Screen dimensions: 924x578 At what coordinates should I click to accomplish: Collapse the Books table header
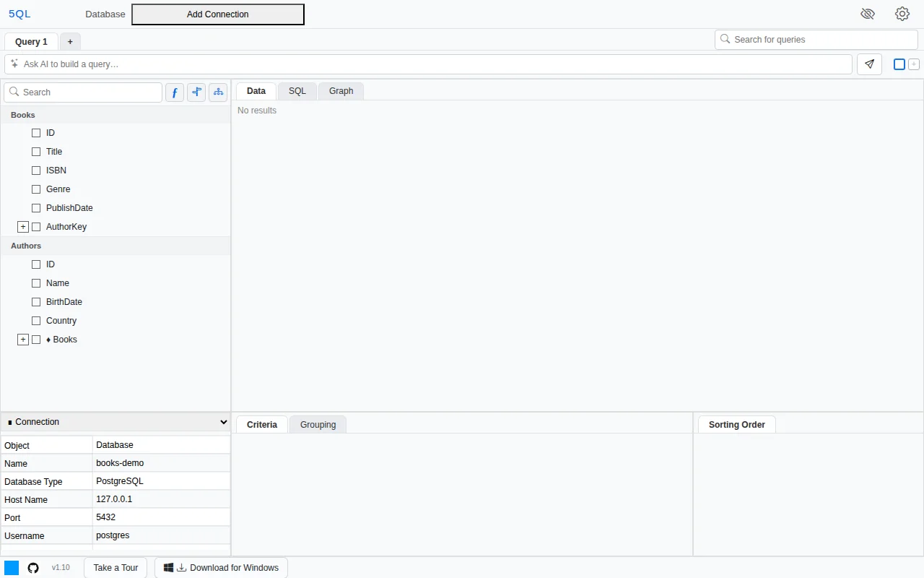[x=115, y=115]
